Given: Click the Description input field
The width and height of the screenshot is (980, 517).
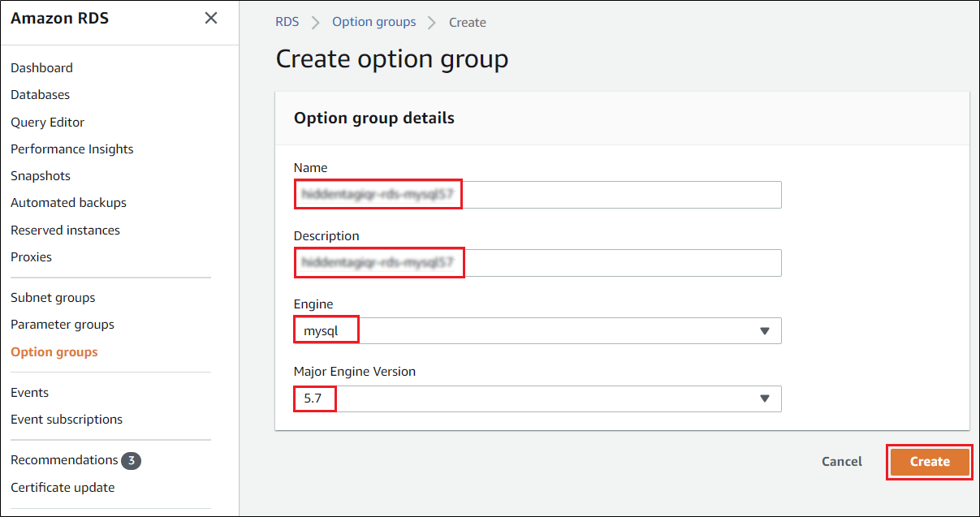Looking at the screenshot, I should pyautogui.click(x=537, y=263).
